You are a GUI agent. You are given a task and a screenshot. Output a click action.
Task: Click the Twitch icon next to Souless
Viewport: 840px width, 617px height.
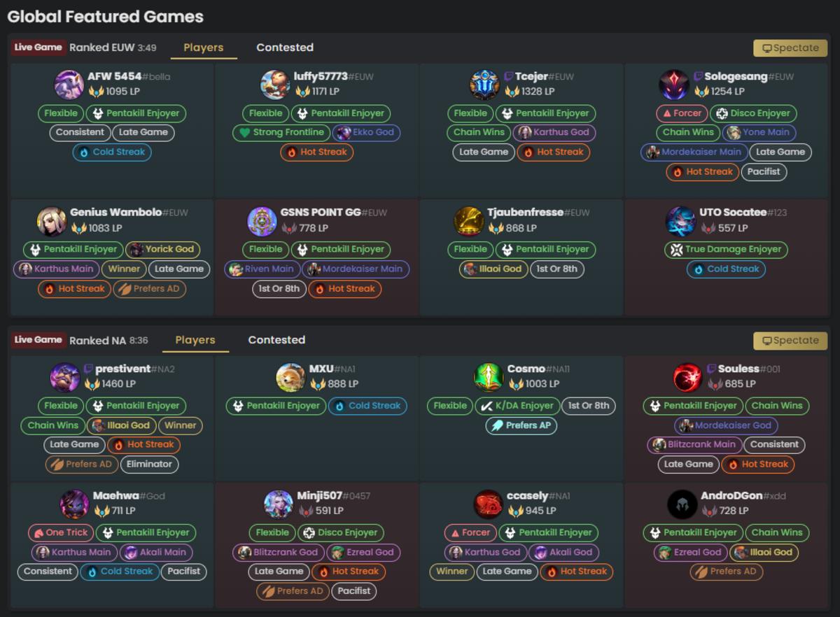[712, 369]
